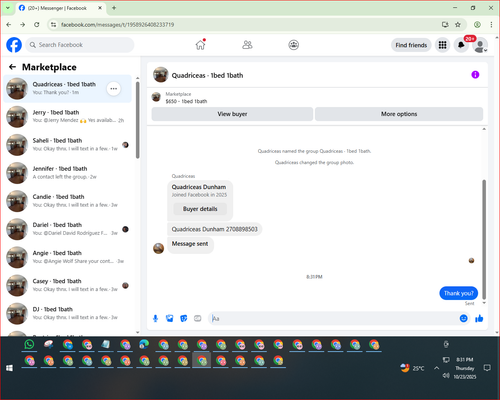The height and width of the screenshot is (400, 500).
Task: Attach a file using the photo icon
Action: (170, 319)
